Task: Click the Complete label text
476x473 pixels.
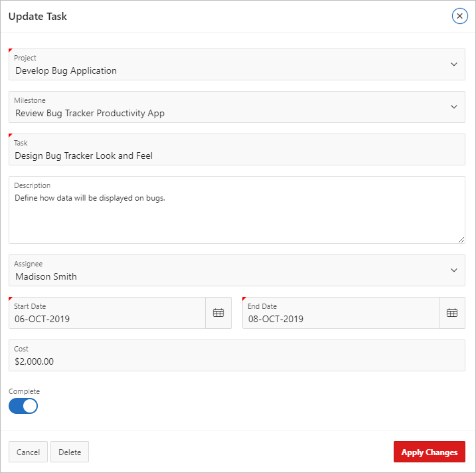Action: (x=24, y=391)
